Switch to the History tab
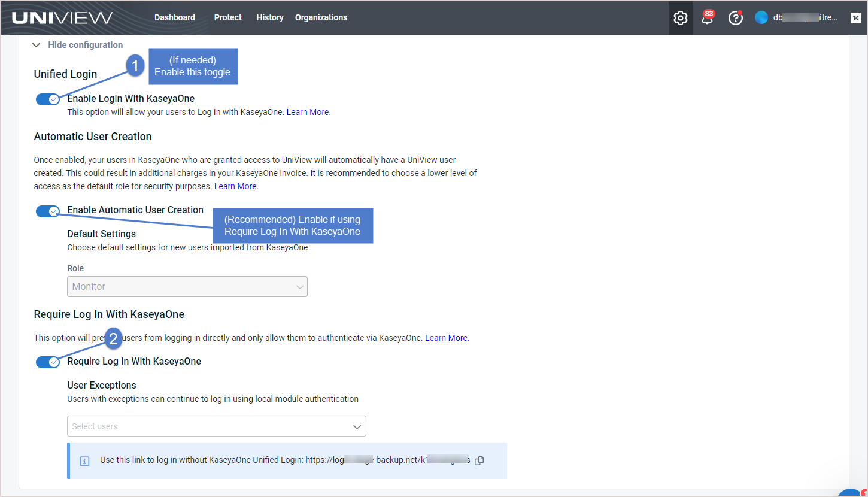868x497 pixels. tap(270, 17)
